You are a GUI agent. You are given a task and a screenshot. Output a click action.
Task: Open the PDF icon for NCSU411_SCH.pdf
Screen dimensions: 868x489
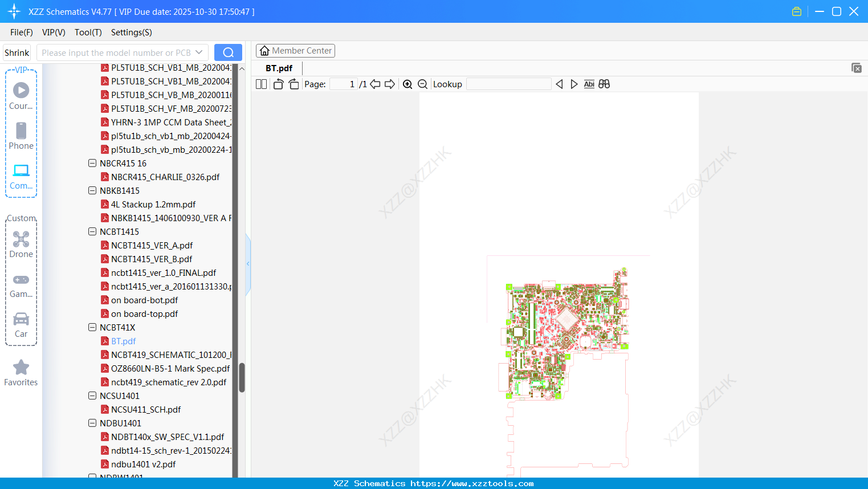pos(105,409)
